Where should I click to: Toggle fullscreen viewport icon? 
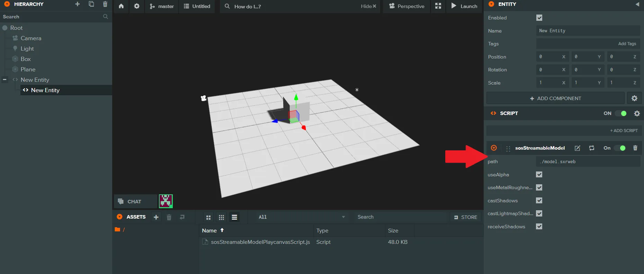pyautogui.click(x=438, y=6)
